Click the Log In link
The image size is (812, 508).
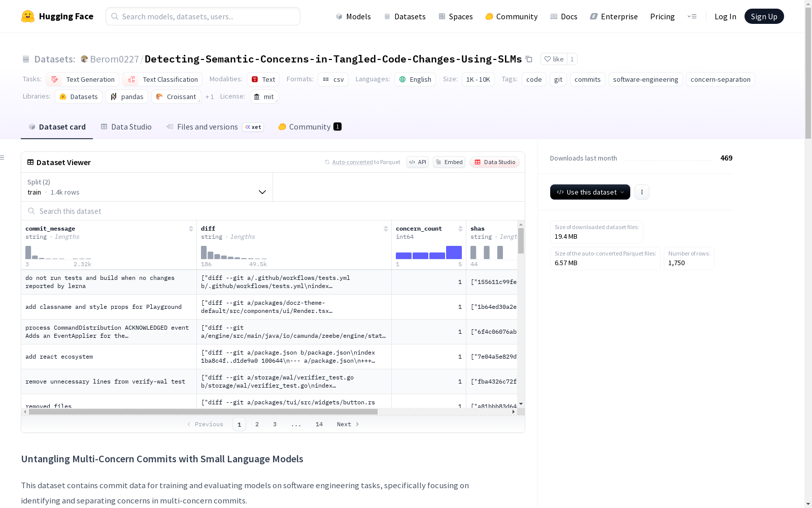pos(725,16)
